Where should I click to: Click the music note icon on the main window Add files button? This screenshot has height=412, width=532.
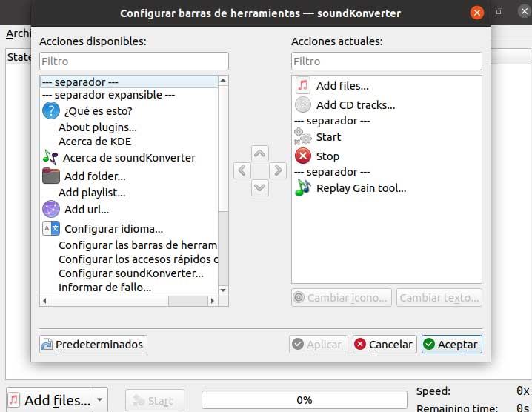tap(13, 400)
